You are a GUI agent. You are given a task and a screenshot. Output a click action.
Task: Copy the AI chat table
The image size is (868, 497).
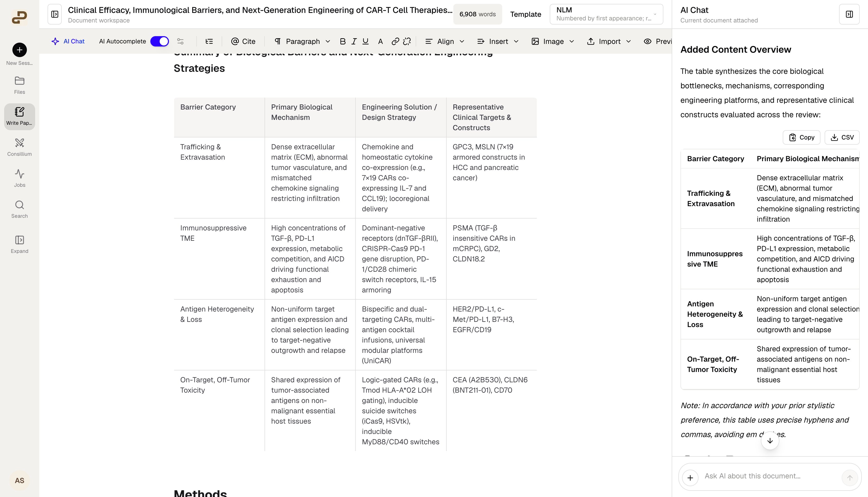pyautogui.click(x=801, y=137)
